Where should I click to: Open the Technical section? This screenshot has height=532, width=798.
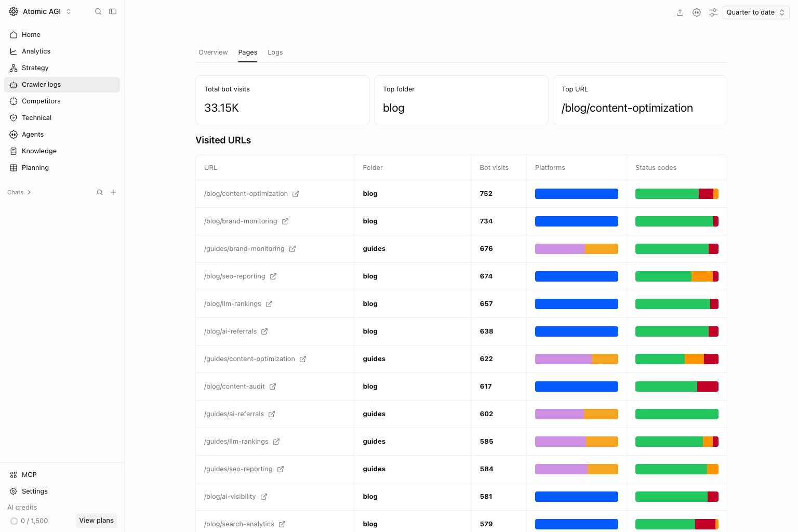click(62, 118)
